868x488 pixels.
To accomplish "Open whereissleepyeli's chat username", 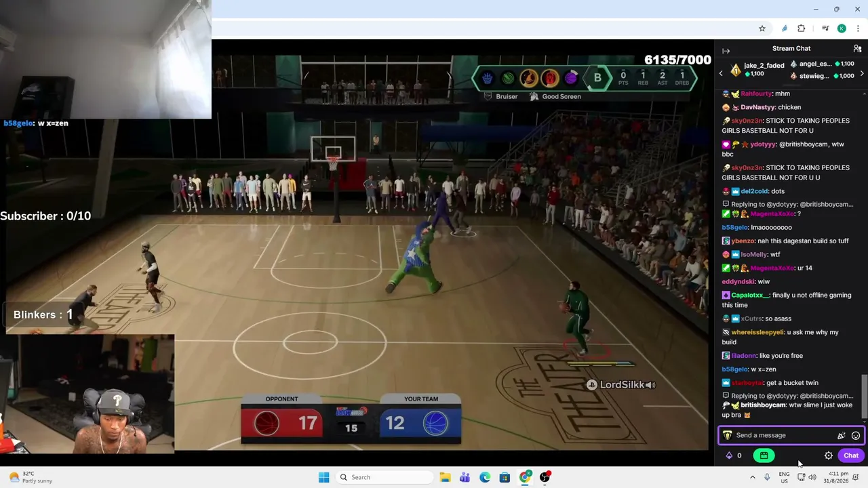I will pyautogui.click(x=757, y=332).
